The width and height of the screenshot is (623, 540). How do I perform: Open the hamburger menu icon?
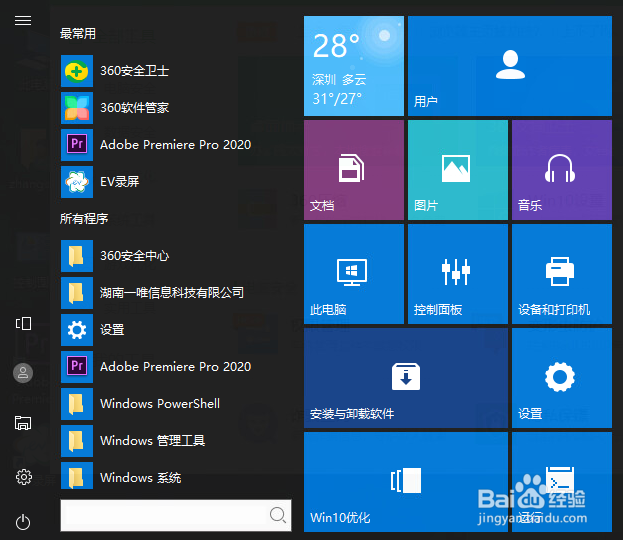tap(23, 20)
